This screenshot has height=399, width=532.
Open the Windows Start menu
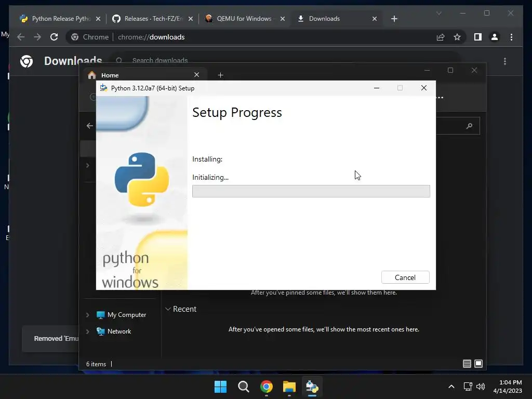[x=220, y=387]
